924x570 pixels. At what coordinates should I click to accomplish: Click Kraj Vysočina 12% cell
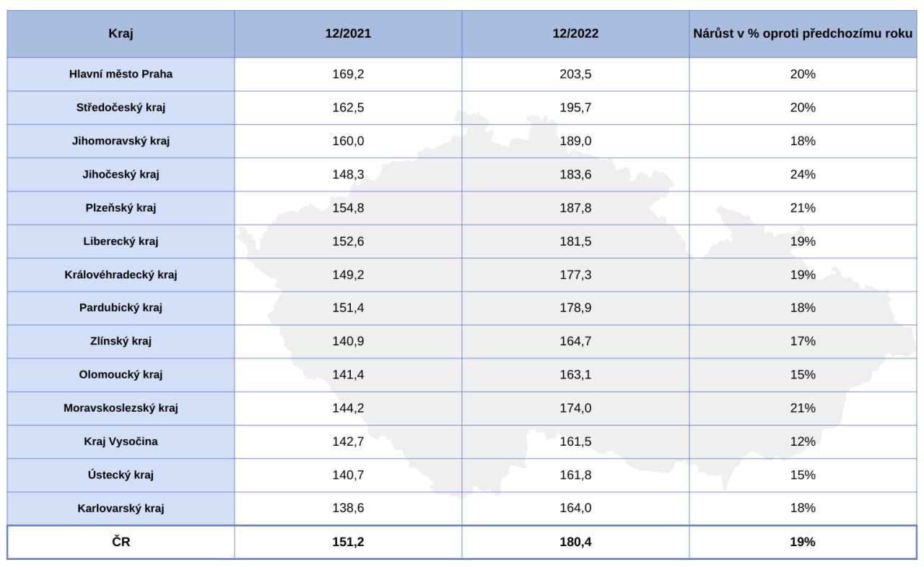pyautogui.click(x=803, y=441)
